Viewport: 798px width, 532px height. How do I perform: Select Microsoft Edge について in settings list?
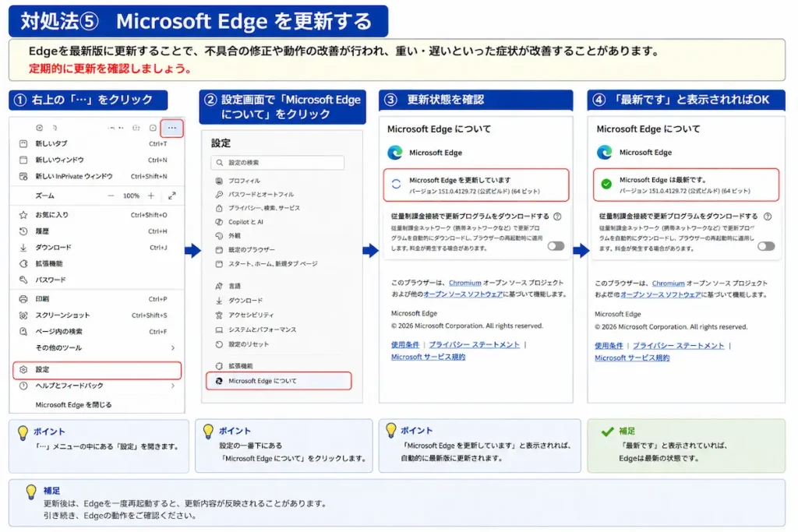pyautogui.click(x=278, y=381)
